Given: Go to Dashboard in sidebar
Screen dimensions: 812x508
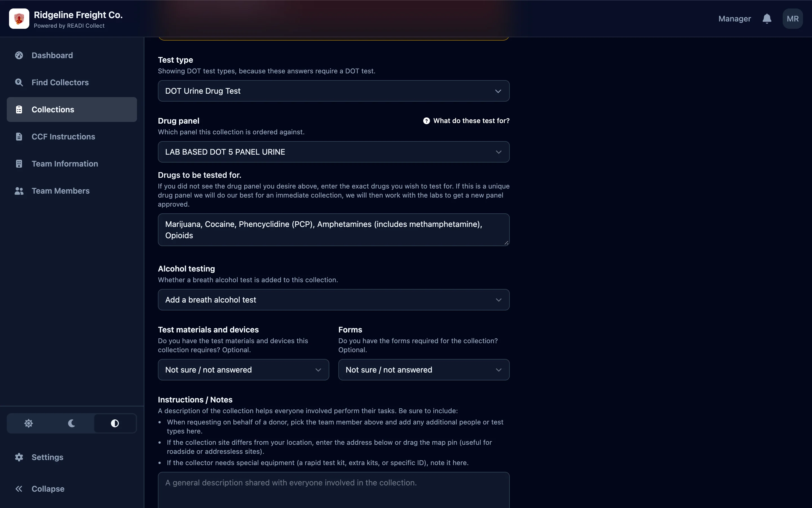Looking at the screenshot, I should click(72, 55).
